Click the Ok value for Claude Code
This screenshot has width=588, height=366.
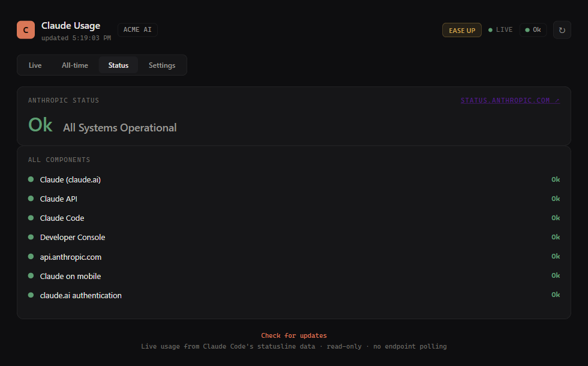click(x=556, y=218)
